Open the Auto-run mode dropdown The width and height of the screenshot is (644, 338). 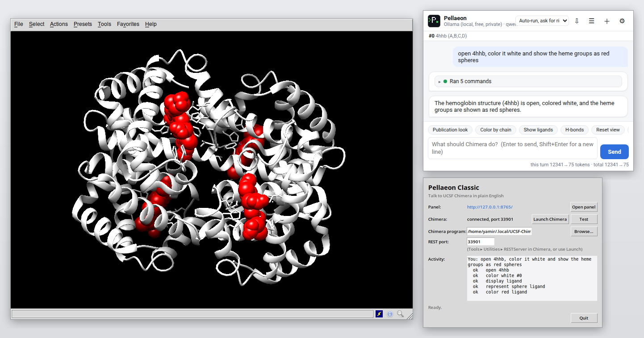[542, 21]
